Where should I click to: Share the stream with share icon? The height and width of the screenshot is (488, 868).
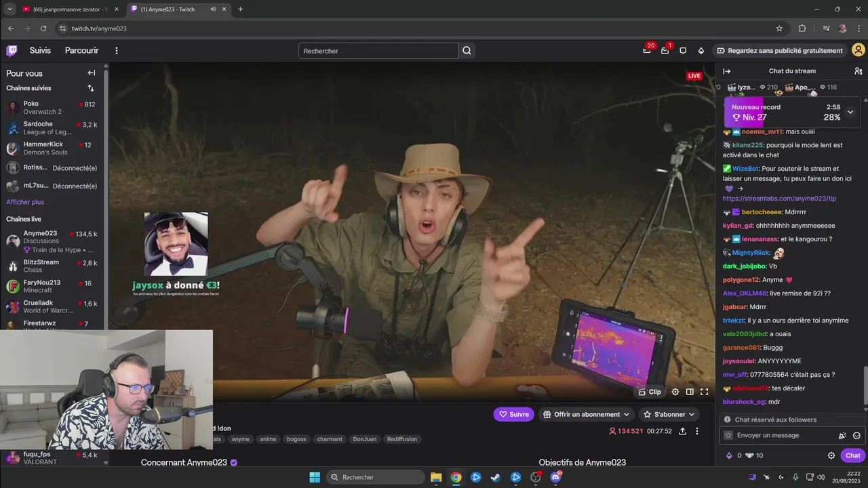(x=682, y=431)
